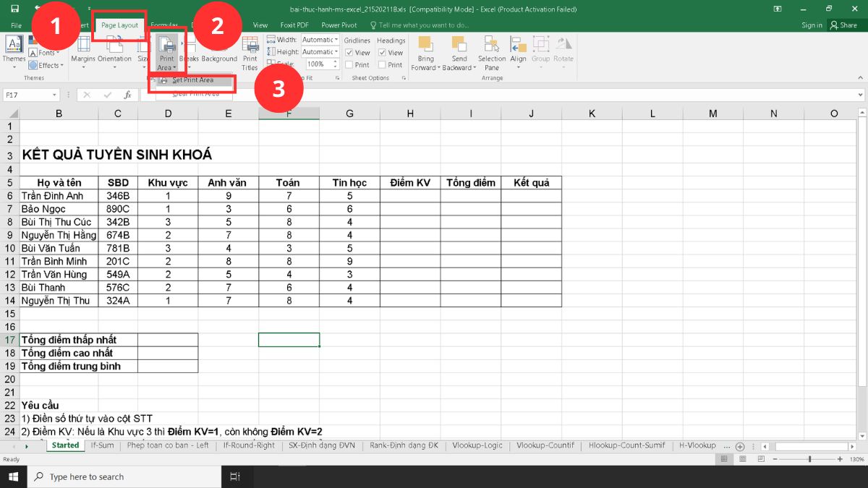The height and width of the screenshot is (488, 868).
Task: Click the Enter checkmark icon in formula bar
Action: 107,95
